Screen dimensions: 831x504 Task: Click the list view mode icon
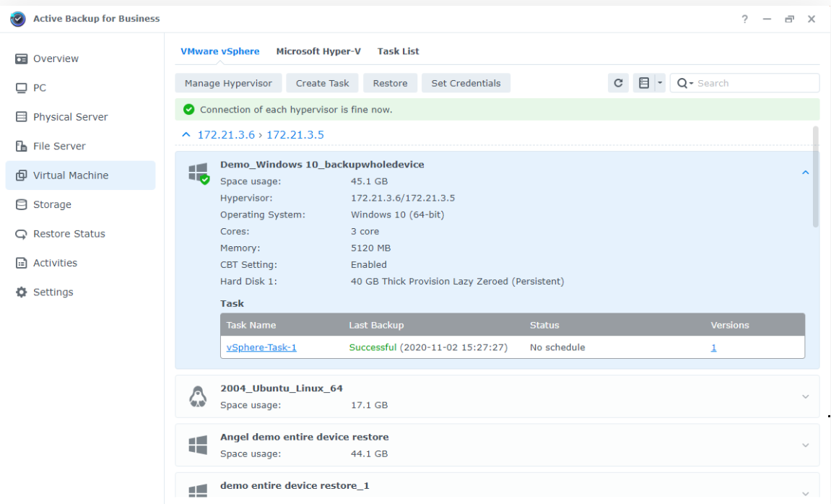643,83
